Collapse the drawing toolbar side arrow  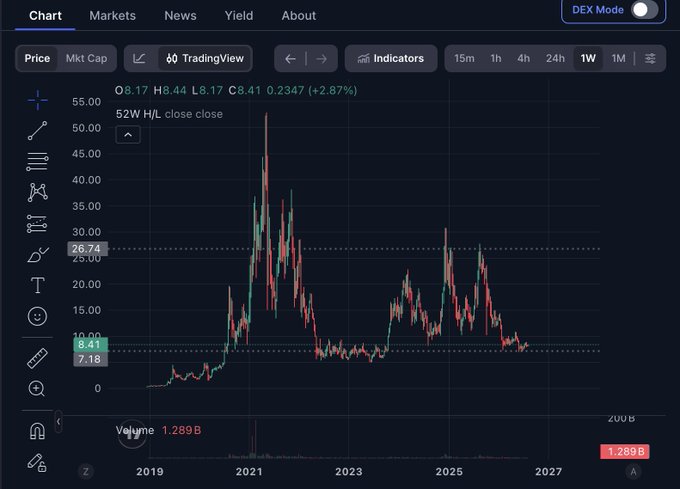click(x=59, y=421)
